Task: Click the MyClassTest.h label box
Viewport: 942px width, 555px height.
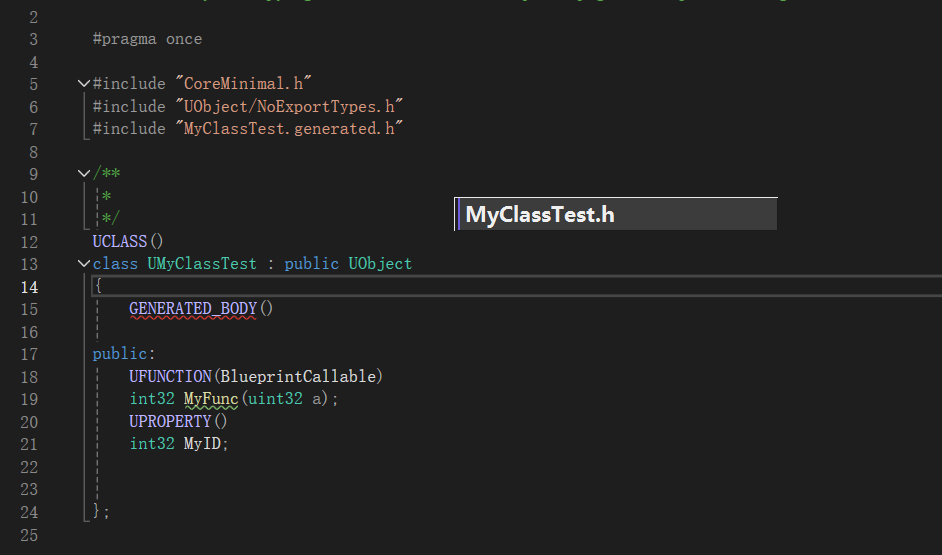Action: coord(616,214)
